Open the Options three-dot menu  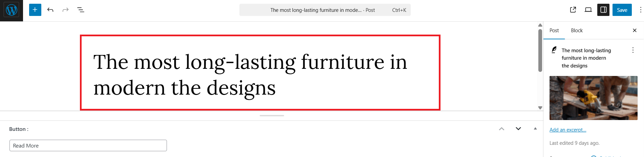pos(640,10)
